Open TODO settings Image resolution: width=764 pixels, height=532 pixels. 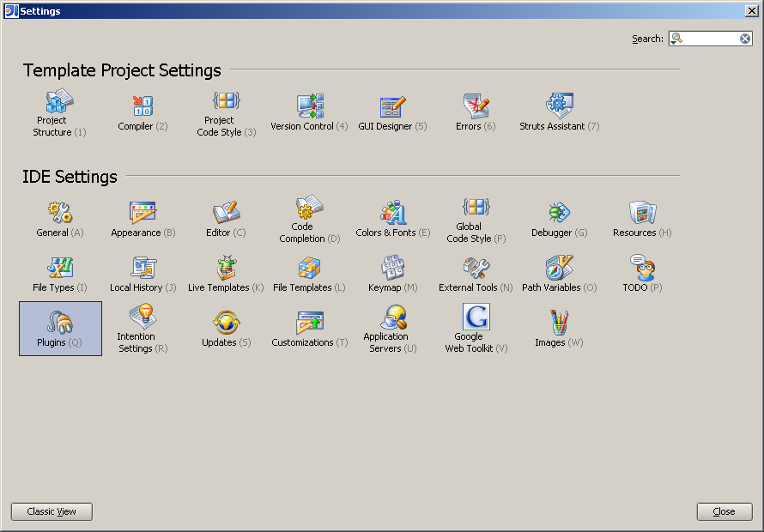pos(643,274)
